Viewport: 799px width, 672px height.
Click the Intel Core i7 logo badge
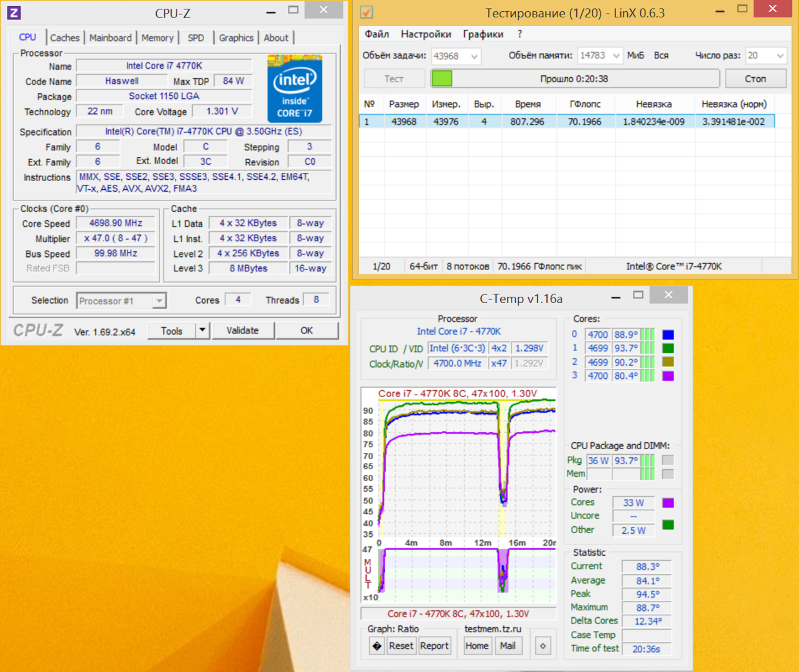[294, 88]
